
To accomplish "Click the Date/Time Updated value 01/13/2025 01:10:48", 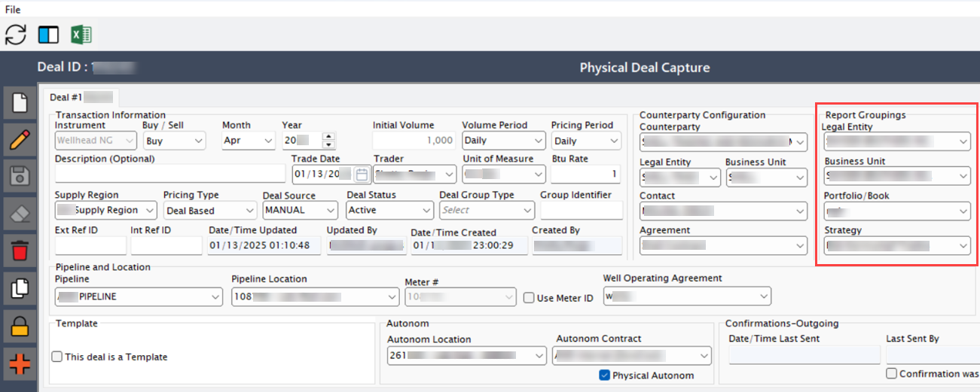I will tap(264, 245).
